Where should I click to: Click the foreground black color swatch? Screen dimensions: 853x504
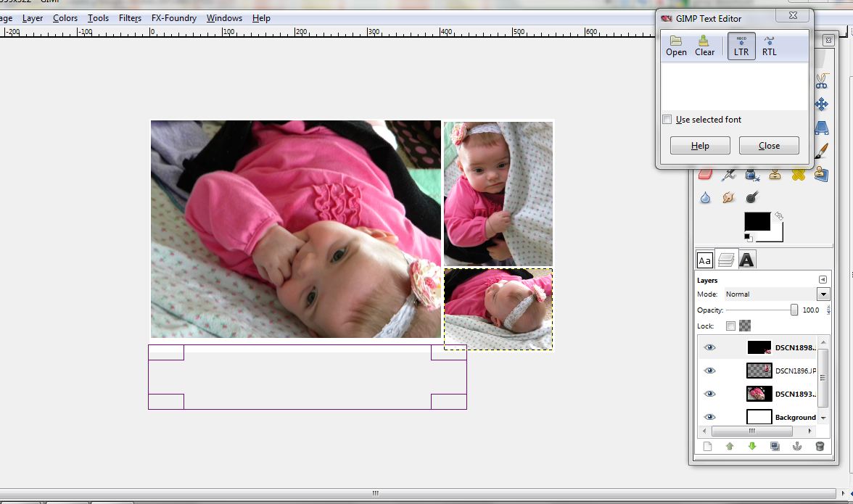(x=757, y=221)
